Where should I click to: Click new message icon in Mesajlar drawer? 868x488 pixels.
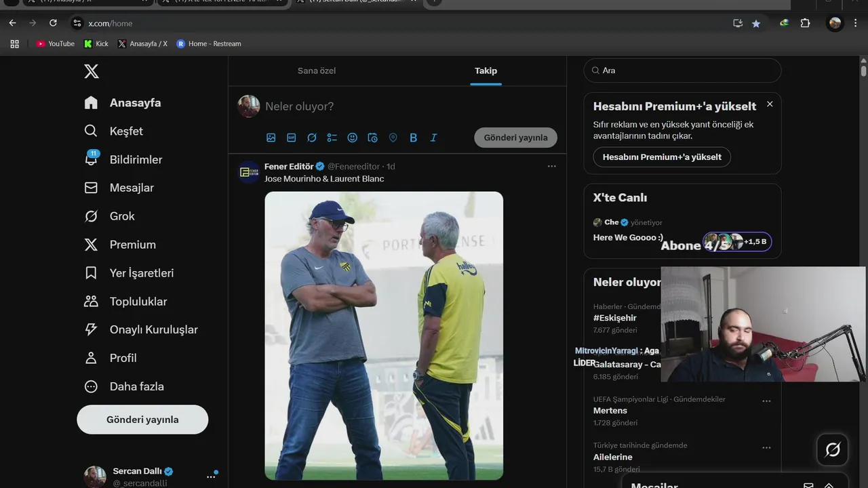pyautogui.click(x=808, y=485)
